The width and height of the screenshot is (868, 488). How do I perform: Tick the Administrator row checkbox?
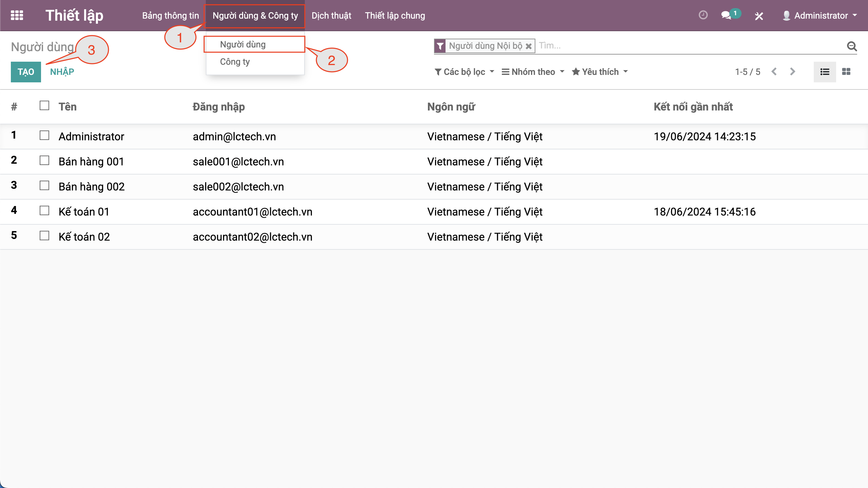pos(44,136)
